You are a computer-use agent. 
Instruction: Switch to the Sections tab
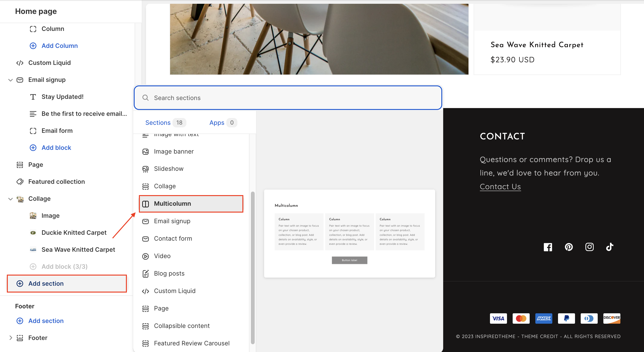pyautogui.click(x=158, y=123)
